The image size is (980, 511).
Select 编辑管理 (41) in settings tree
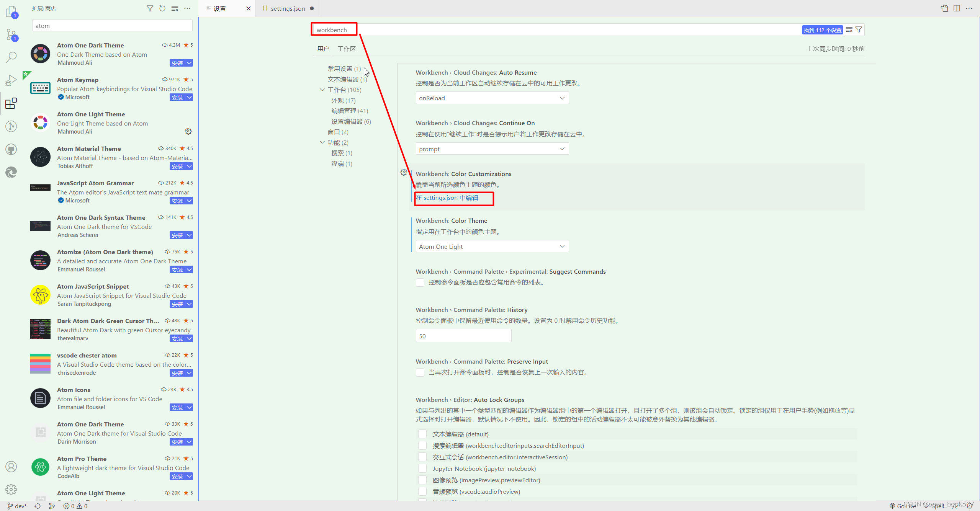coord(349,111)
